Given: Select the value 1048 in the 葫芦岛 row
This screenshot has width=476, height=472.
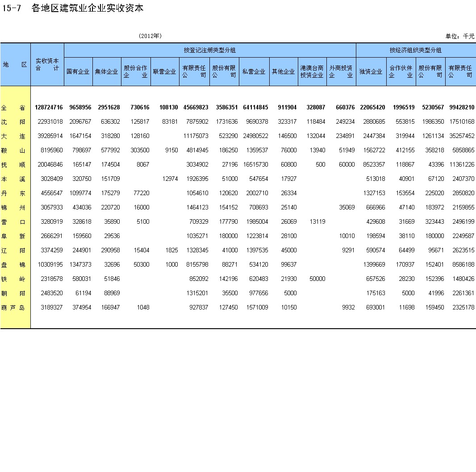Looking at the screenshot, I should [143, 307].
